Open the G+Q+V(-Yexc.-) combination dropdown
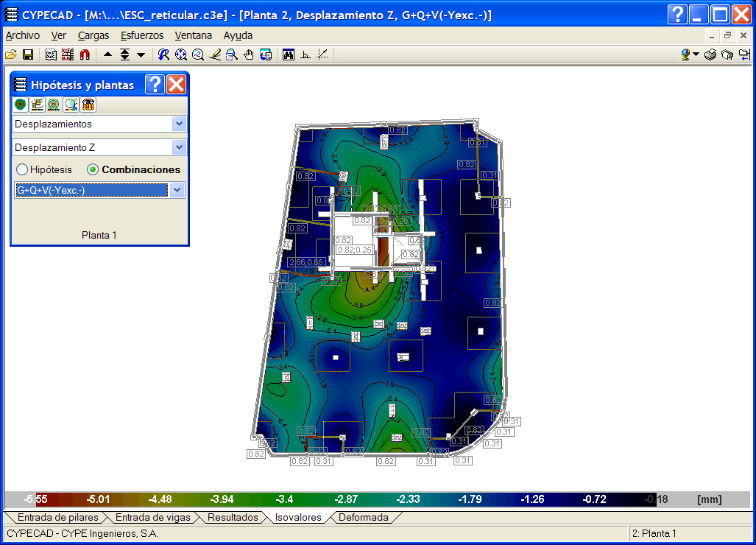The height and width of the screenshot is (545, 756). [177, 191]
